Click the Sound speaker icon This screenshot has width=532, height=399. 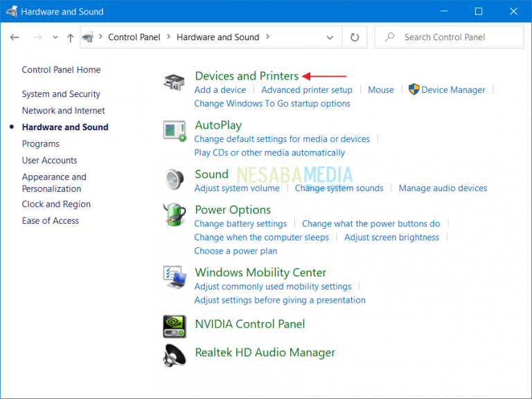pos(174,179)
